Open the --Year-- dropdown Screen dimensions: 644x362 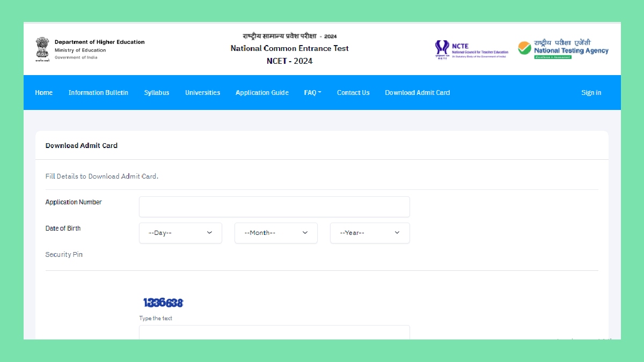(370, 233)
